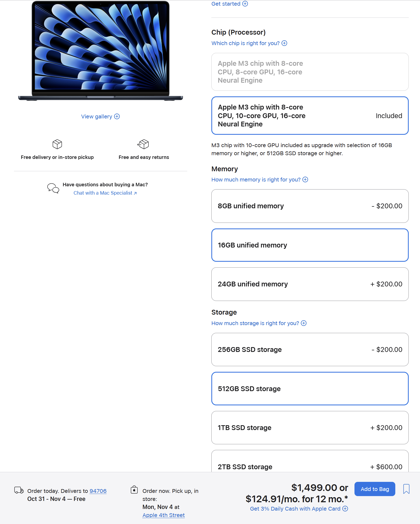Click the Oct 31 - Nov 4 — Free text
Viewport: 420px width, 524px height.
pos(56,499)
